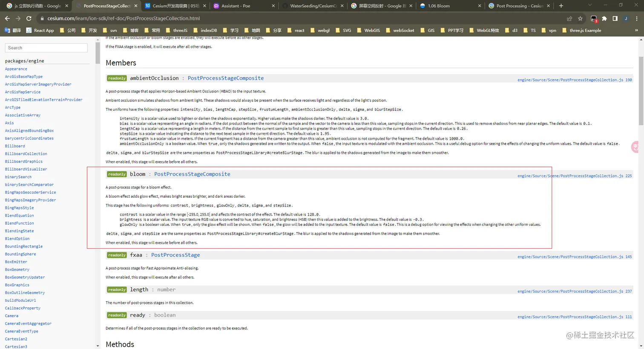Open BingMapsGeocoderService in the sidebar
The width and height of the screenshot is (644, 349).
pyautogui.click(x=31, y=192)
